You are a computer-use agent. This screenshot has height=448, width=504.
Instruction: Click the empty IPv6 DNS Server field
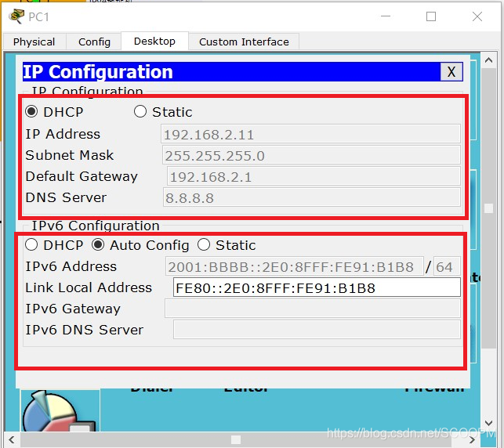point(317,330)
